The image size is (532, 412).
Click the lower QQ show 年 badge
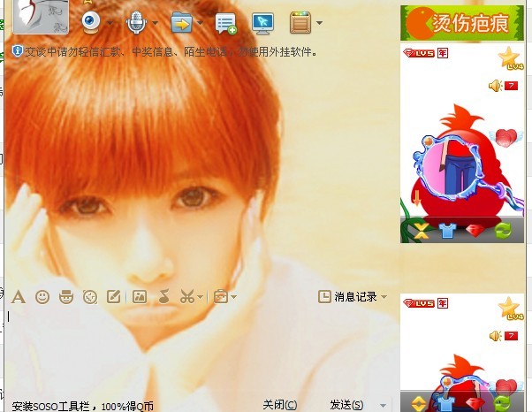[x=443, y=303]
